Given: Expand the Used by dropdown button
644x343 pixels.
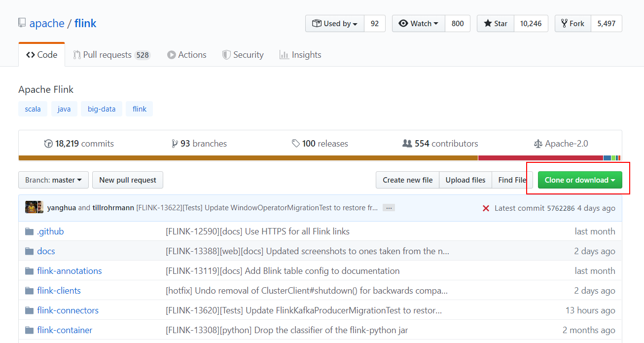Looking at the screenshot, I should pyautogui.click(x=335, y=24).
